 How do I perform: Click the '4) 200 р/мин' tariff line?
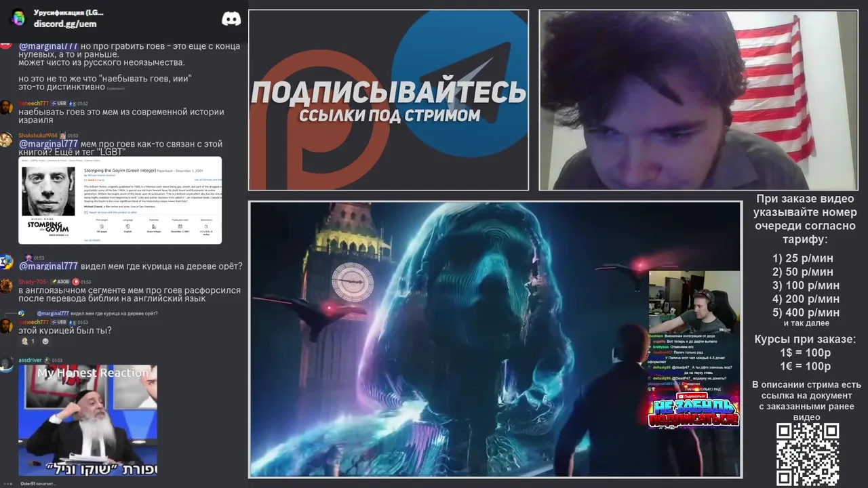(806, 299)
